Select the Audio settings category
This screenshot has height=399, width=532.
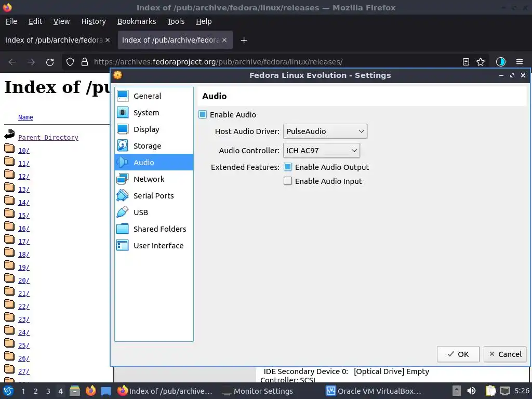(154, 163)
